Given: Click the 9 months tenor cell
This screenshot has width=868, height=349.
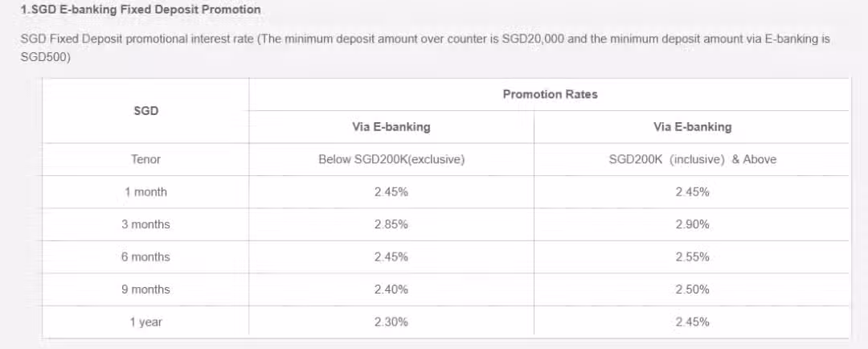Looking at the screenshot, I should pyautogui.click(x=145, y=289).
